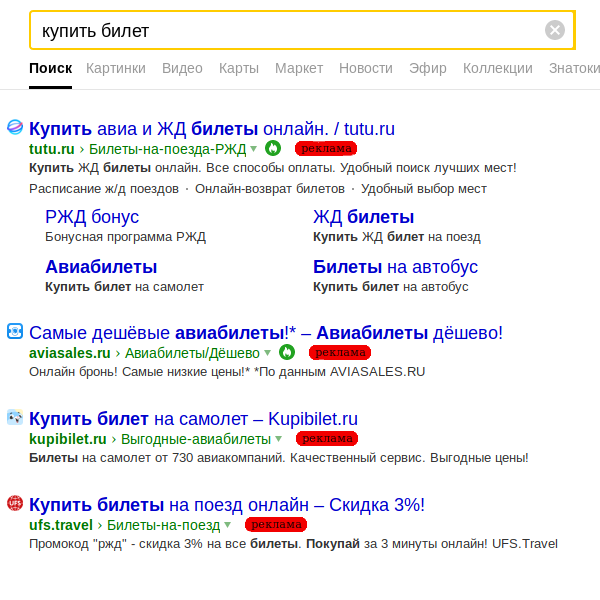Open the Видео tab
Screen dimensions: 600x600
tap(182, 68)
